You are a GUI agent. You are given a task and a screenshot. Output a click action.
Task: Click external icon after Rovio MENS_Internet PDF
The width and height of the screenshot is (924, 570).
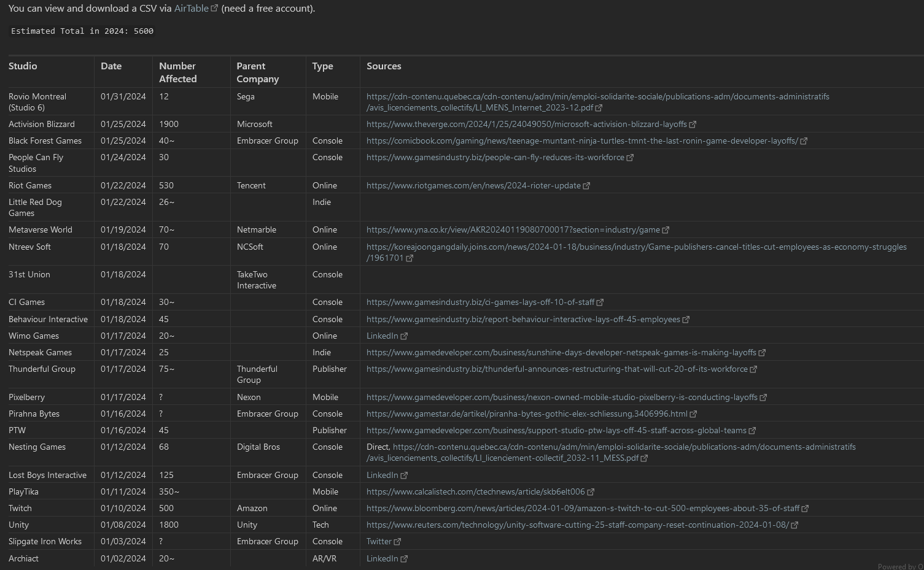point(599,108)
